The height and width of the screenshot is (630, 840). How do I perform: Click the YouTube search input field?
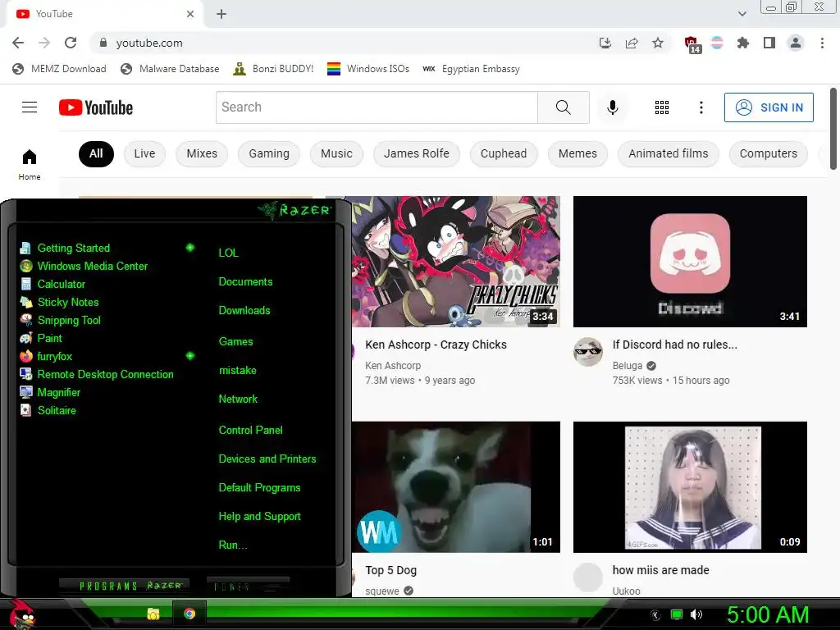click(377, 107)
